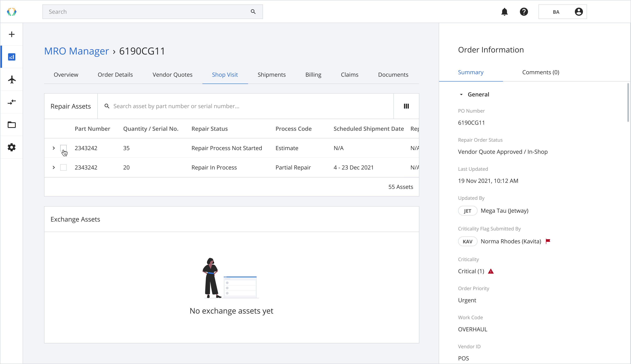Open the folder icon in the sidebar
Screen dimensions: 631x364
12,125
